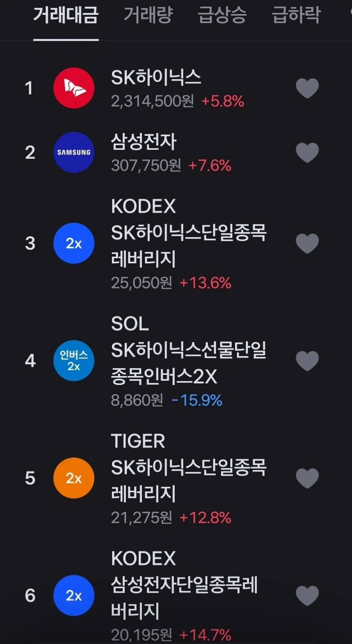Like TIGER SK하이닉스단일종목레버리지 via heart
Viewport: 352px width, 644px height.
(307, 478)
